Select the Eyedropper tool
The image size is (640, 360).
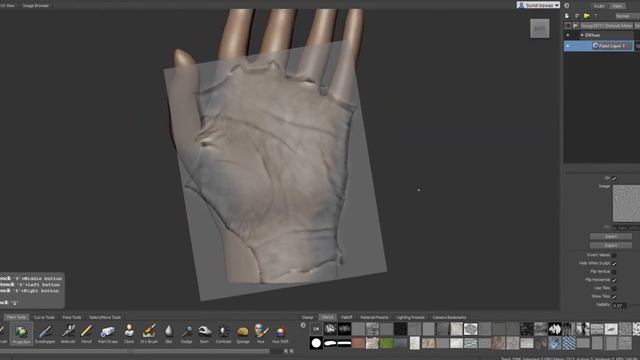45,333
